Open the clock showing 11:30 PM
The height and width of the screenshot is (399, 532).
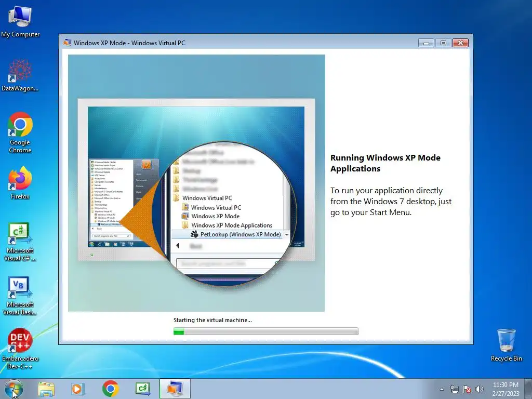coord(506,389)
